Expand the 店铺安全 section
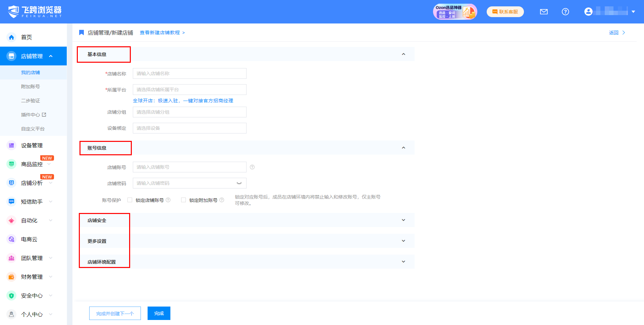644x325 pixels. [403, 220]
